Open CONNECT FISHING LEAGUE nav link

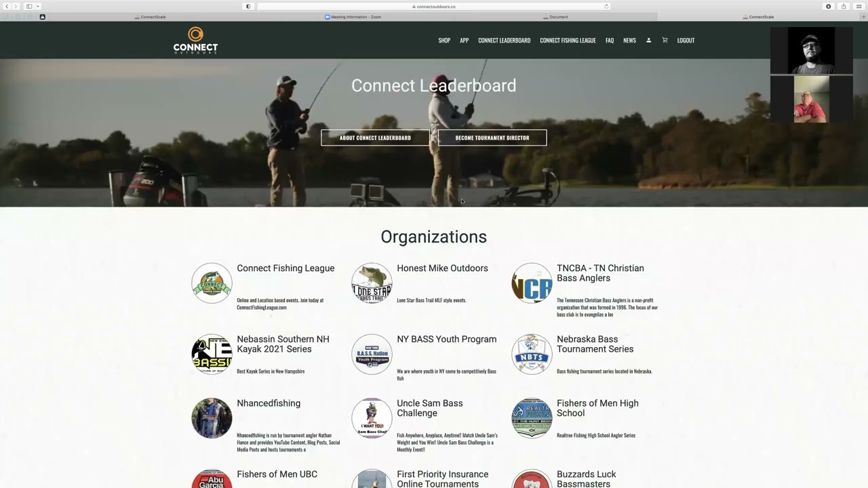568,40
